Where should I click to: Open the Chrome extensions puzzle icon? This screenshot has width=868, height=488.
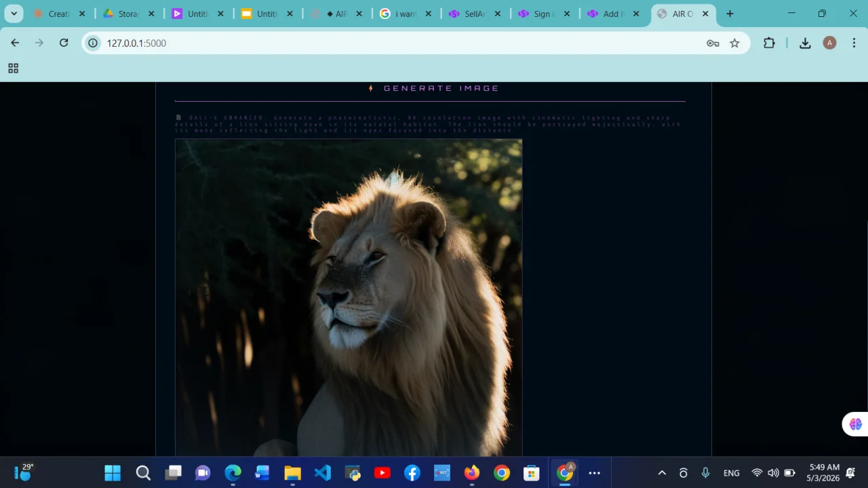pos(769,43)
